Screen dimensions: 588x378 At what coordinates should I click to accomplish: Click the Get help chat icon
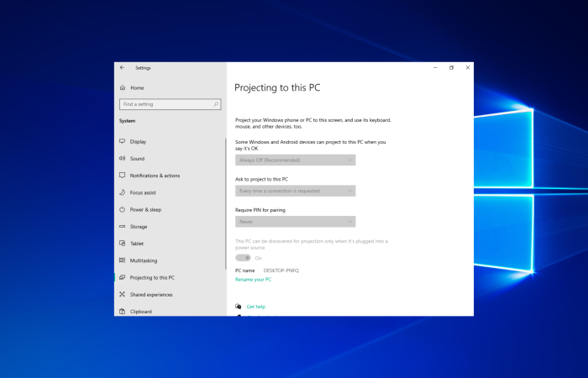click(238, 307)
